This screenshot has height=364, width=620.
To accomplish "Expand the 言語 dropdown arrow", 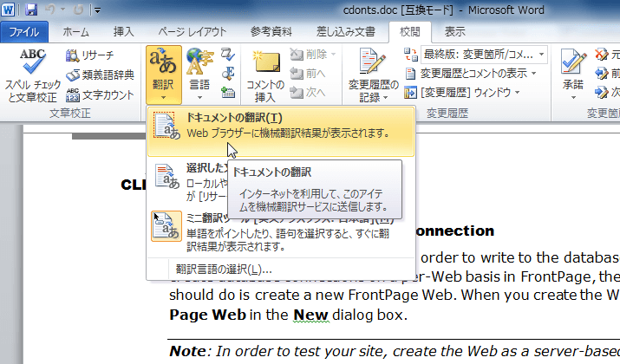I will pyautogui.click(x=199, y=98).
